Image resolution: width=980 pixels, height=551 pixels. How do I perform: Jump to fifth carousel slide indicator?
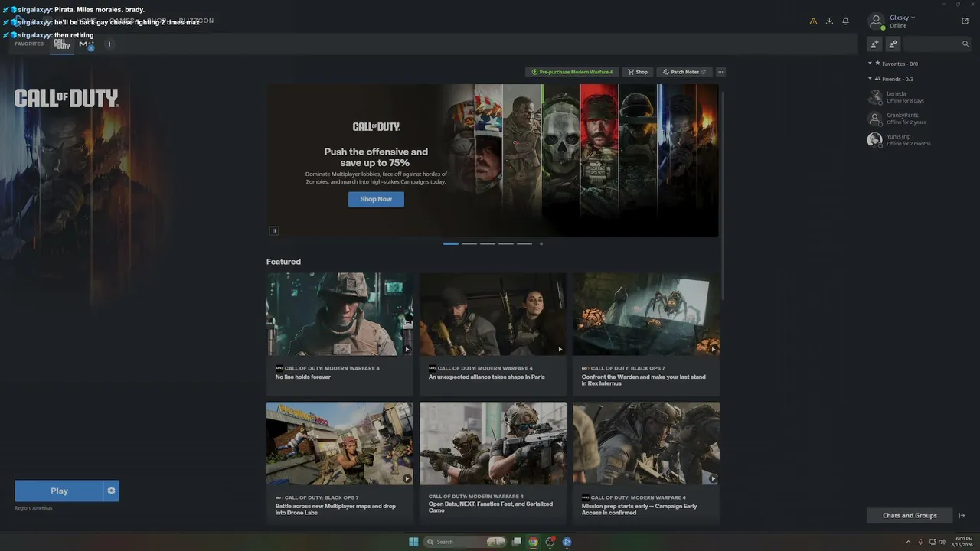pos(524,243)
